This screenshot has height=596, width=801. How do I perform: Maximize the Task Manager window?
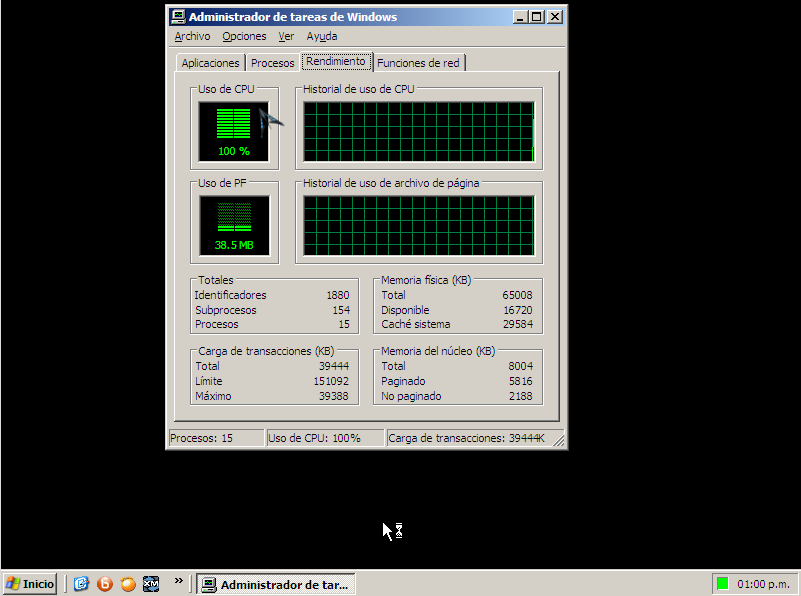(536, 17)
